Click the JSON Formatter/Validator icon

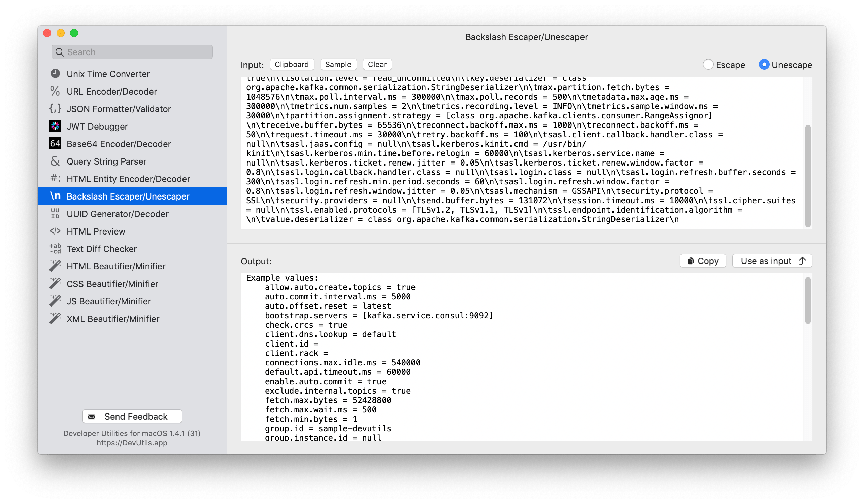(55, 109)
